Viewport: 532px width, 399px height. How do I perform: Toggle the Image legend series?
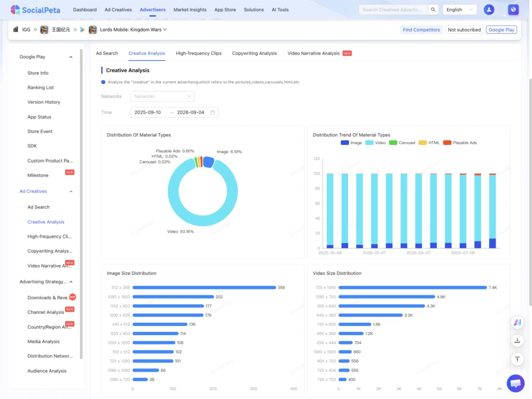point(351,143)
